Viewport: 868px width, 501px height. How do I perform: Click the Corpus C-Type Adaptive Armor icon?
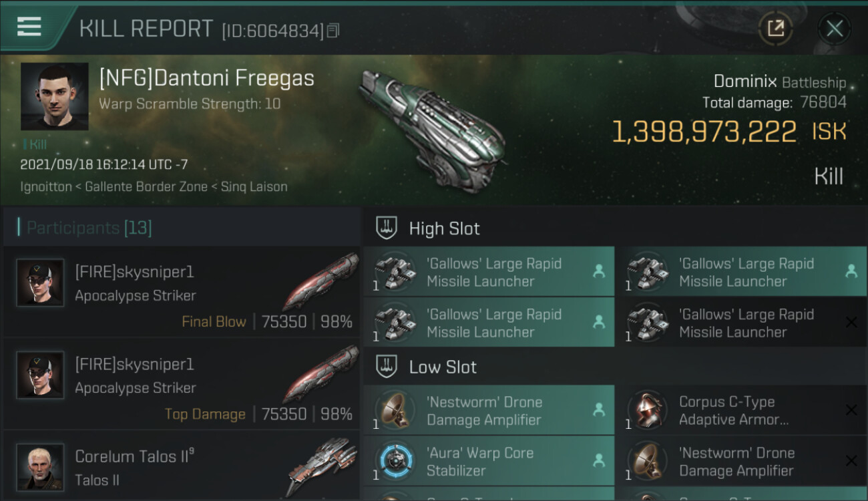(647, 411)
